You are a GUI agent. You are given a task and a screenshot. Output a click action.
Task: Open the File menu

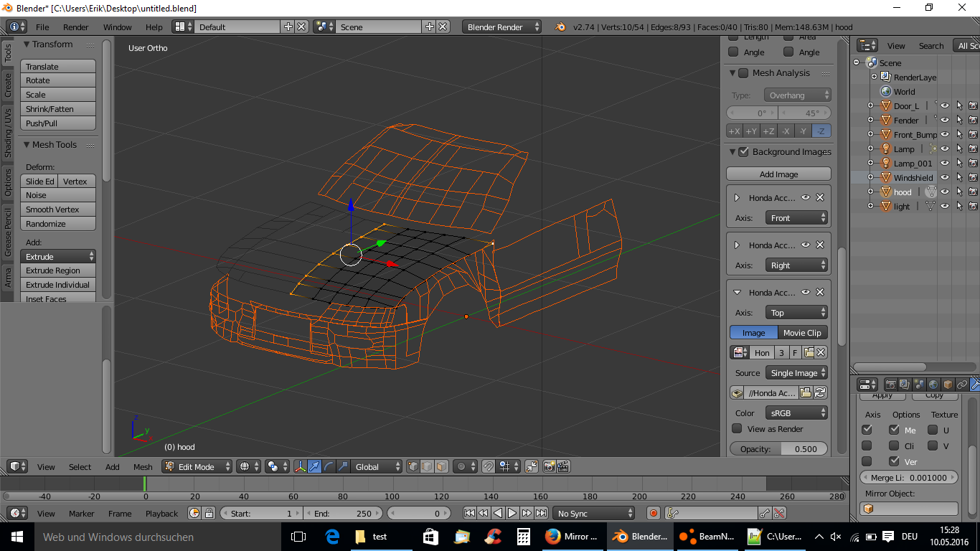(x=42, y=27)
